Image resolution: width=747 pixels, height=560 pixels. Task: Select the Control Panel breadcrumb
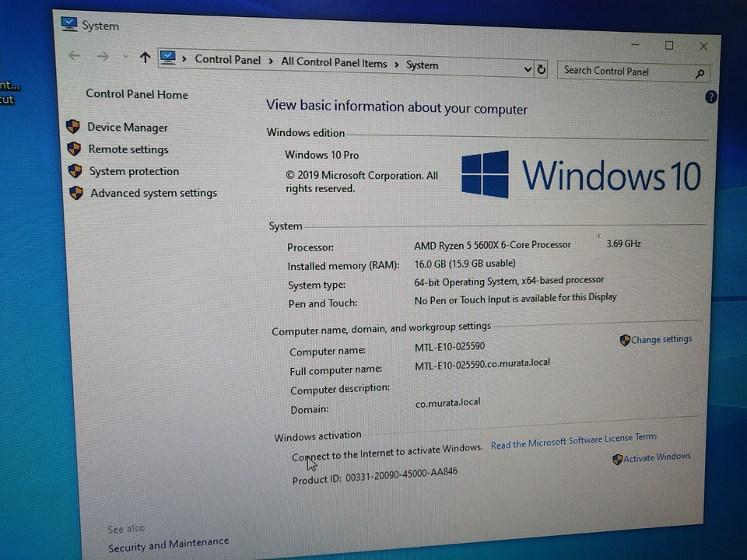tap(227, 59)
